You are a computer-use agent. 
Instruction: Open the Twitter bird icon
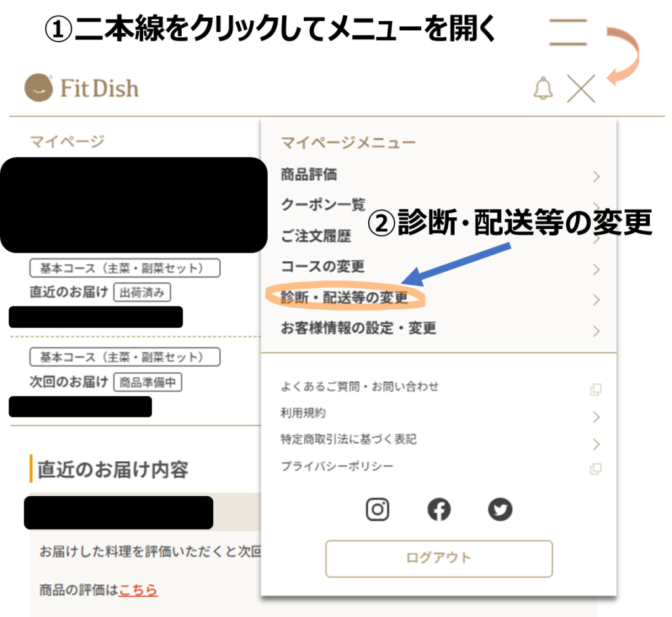pyautogui.click(x=500, y=509)
